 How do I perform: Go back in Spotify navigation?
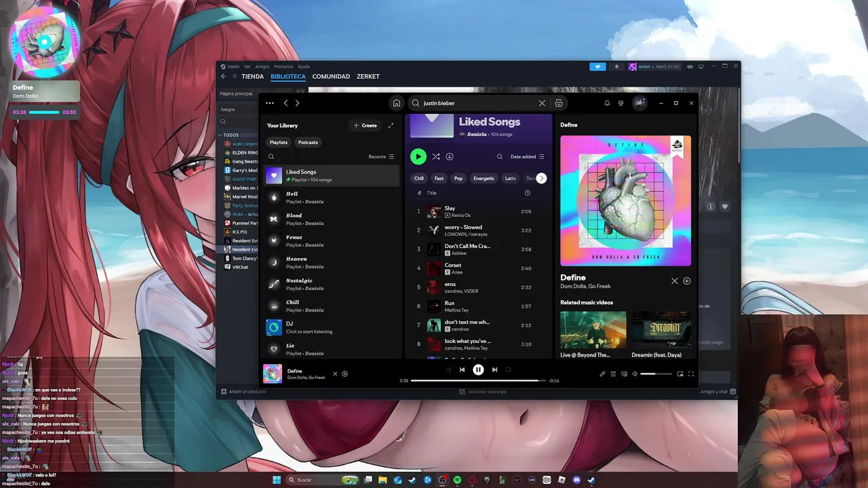285,103
